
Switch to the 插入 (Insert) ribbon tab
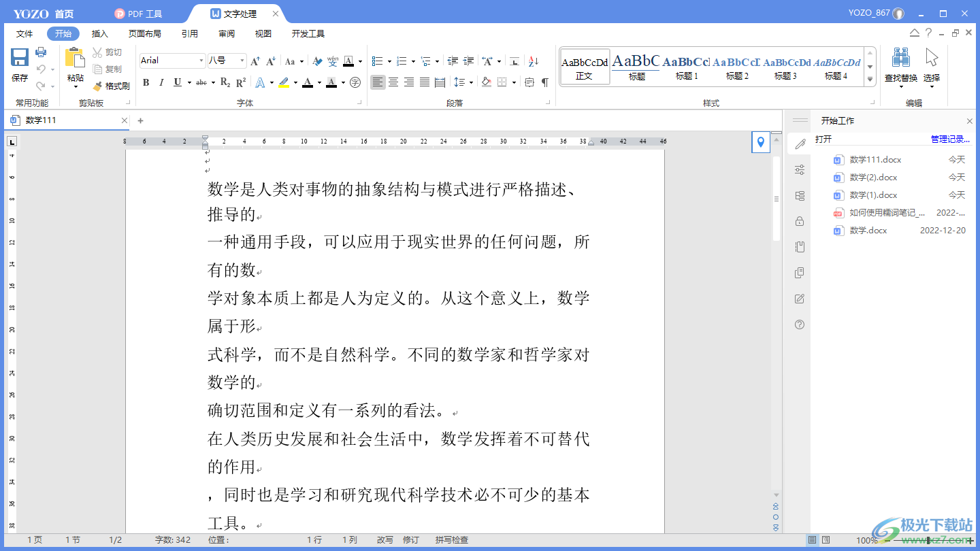point(100,33)
